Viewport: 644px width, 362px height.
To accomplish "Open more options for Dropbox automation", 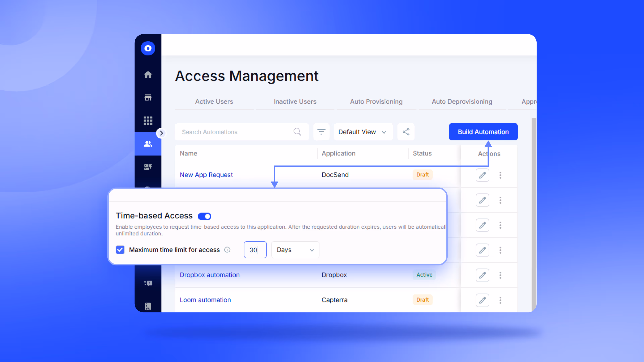I will pyautogui.click(x=500, y=275).
